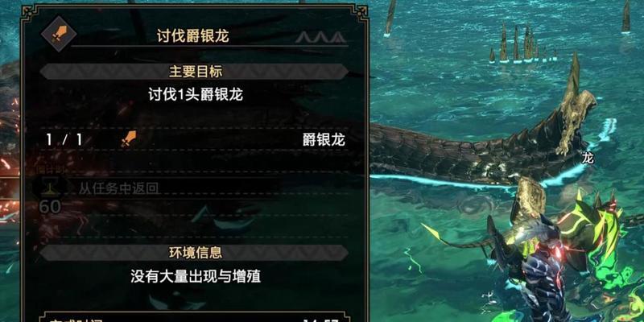
Task: Click the quest difficulty rank marks
Action: click(x=320, y=38)
